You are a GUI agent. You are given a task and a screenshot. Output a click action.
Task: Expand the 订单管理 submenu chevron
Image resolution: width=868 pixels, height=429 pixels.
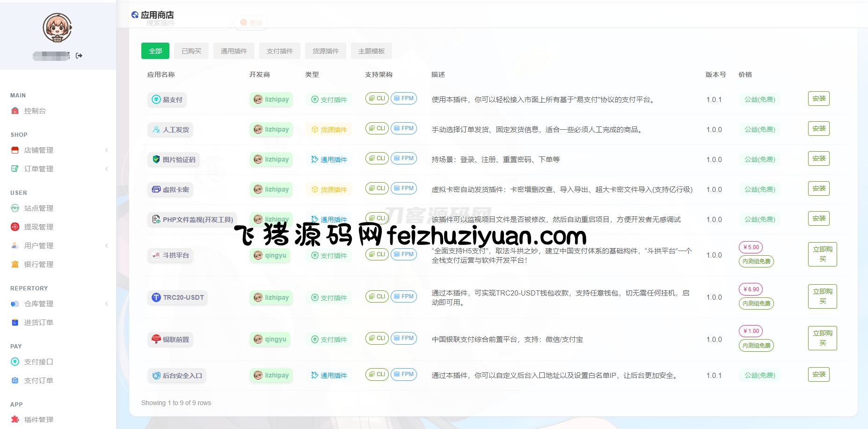click(x=107, y=169)
